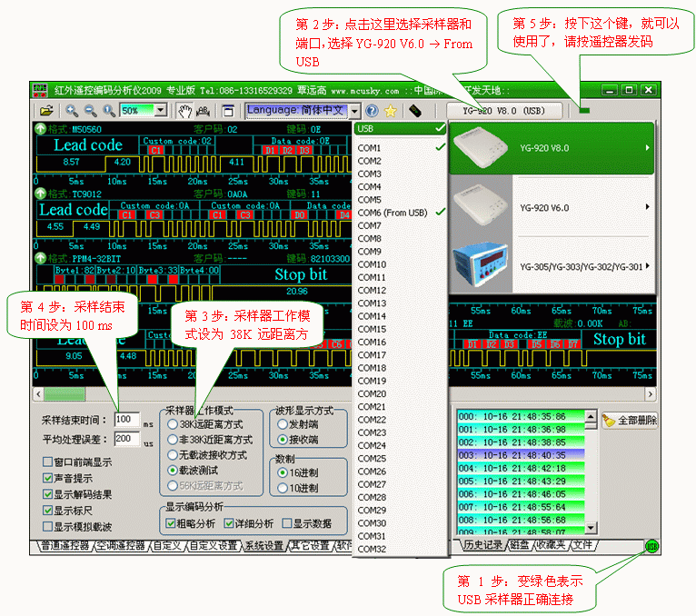This screenshot has height=616, width=696.
Task: Click the zoom in magnifier icon
Action: point(73,110)
